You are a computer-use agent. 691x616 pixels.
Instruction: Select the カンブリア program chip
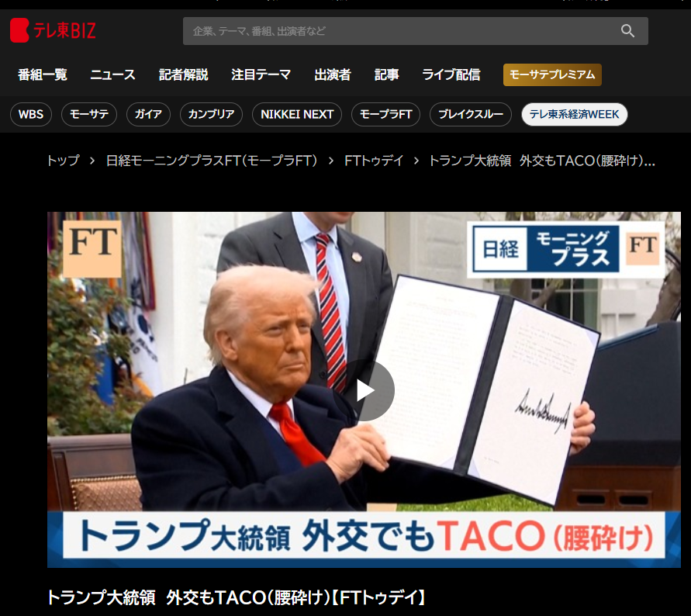(212, 114)
